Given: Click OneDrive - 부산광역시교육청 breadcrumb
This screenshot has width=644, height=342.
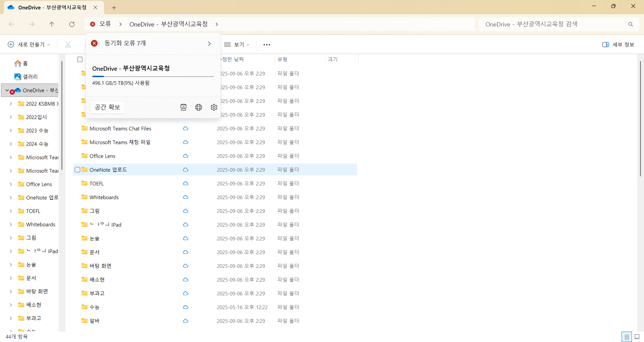Looking at the screenshot, I should 168,24.
